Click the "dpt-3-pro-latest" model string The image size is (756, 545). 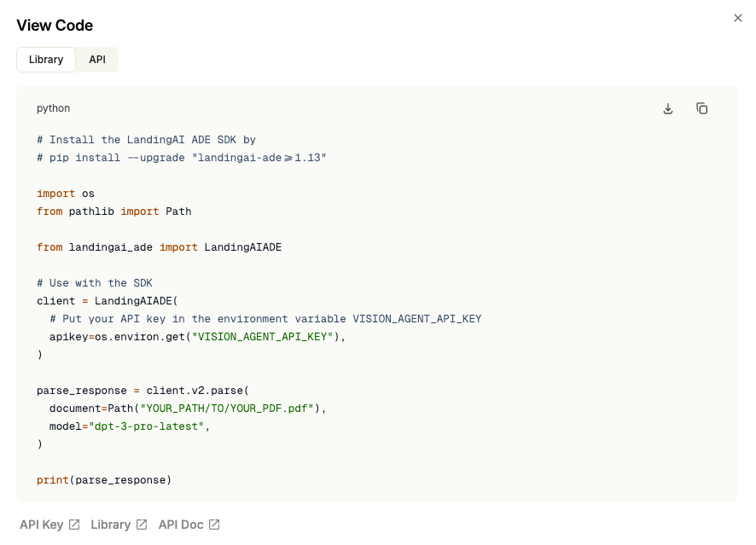click(x=147, y=426)
